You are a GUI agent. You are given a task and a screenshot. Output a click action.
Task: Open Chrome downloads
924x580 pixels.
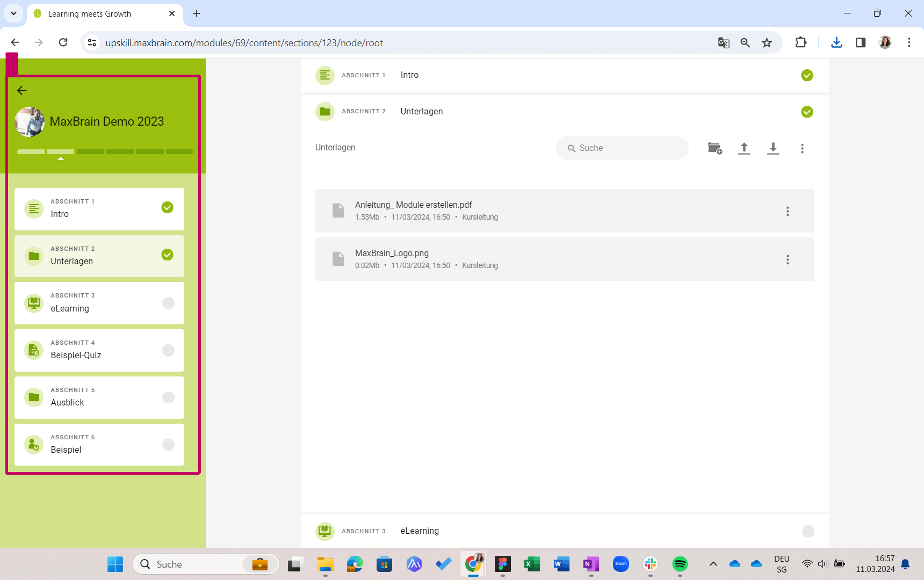pyautogui.click(x=836, y=42)
